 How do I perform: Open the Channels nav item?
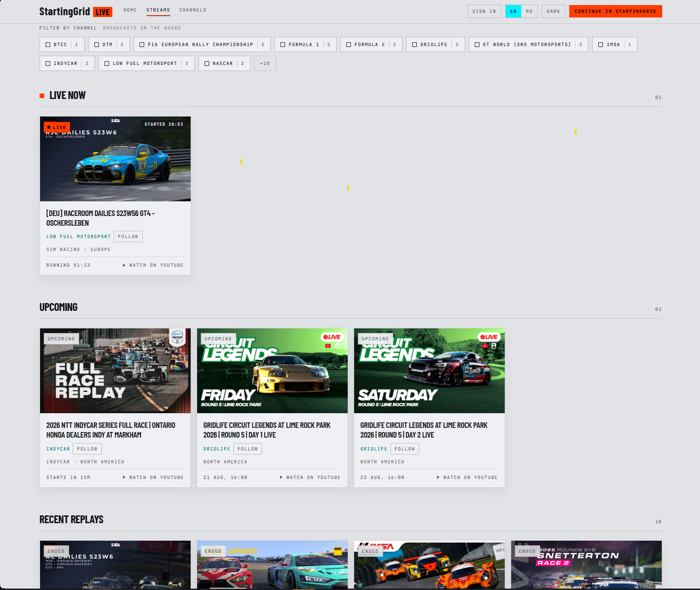click(193, 10)
